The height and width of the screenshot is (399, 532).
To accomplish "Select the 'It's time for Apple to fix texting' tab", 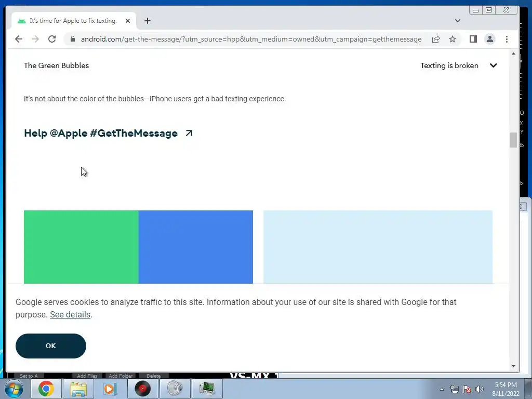I will tap(74, 21).
